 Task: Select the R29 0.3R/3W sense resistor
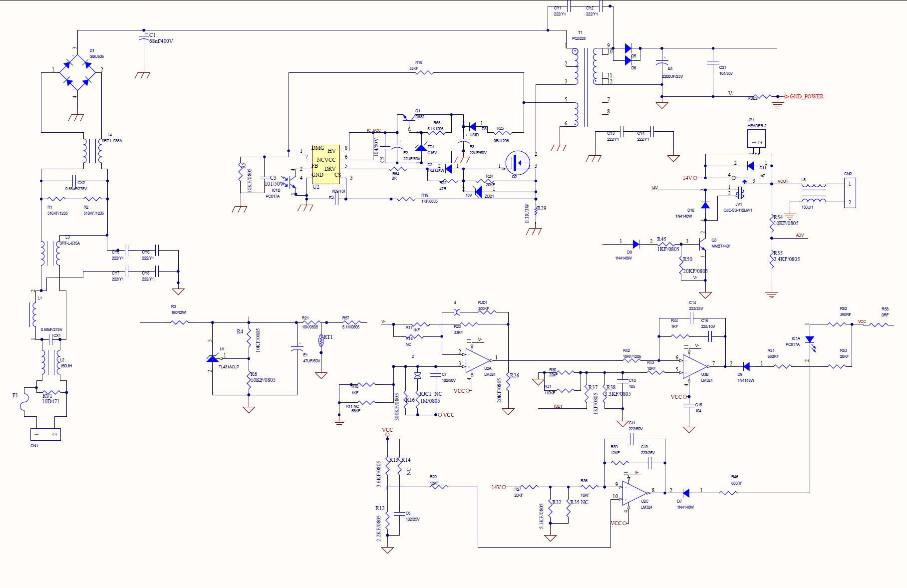536,211
